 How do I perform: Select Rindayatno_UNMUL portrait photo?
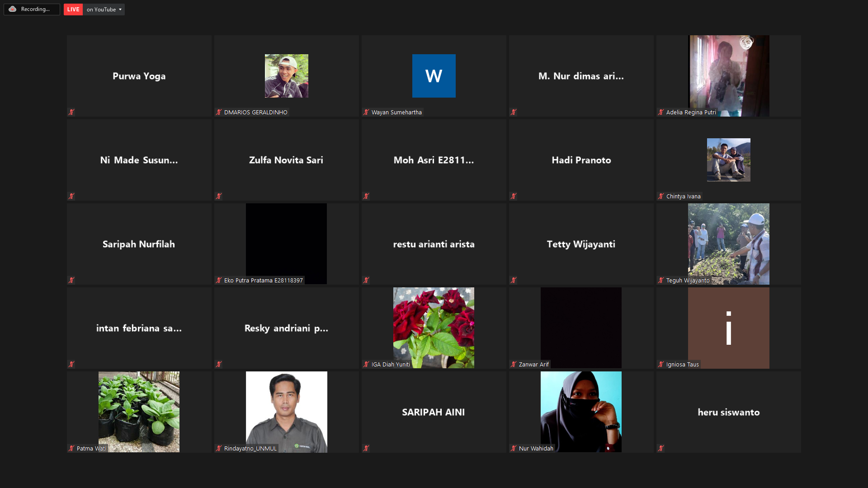287,412
